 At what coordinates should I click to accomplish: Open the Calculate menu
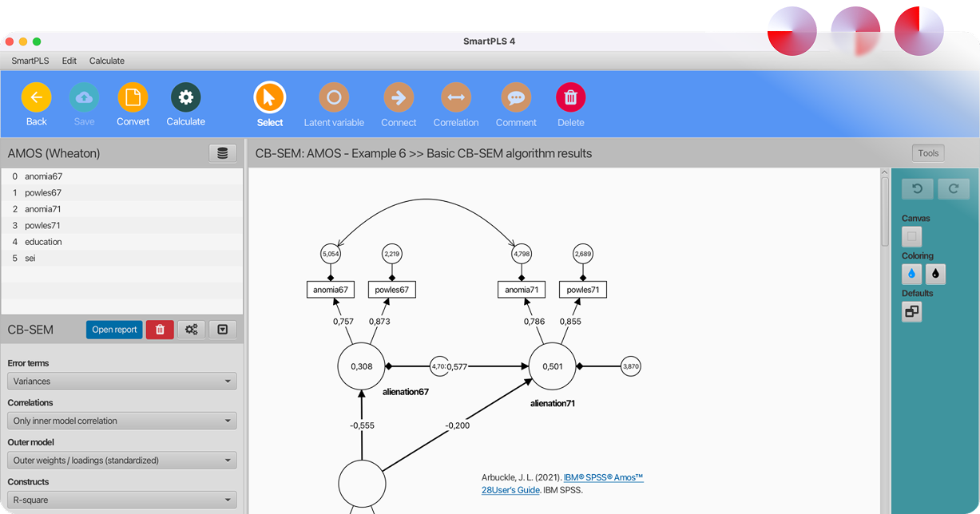coord(107,61)
